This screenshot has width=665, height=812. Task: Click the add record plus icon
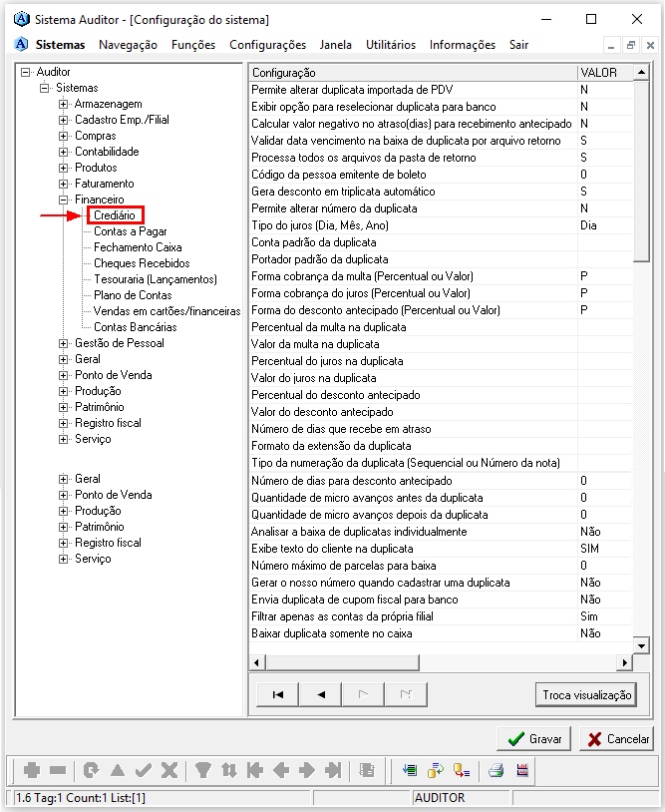[x=32, y=770]
